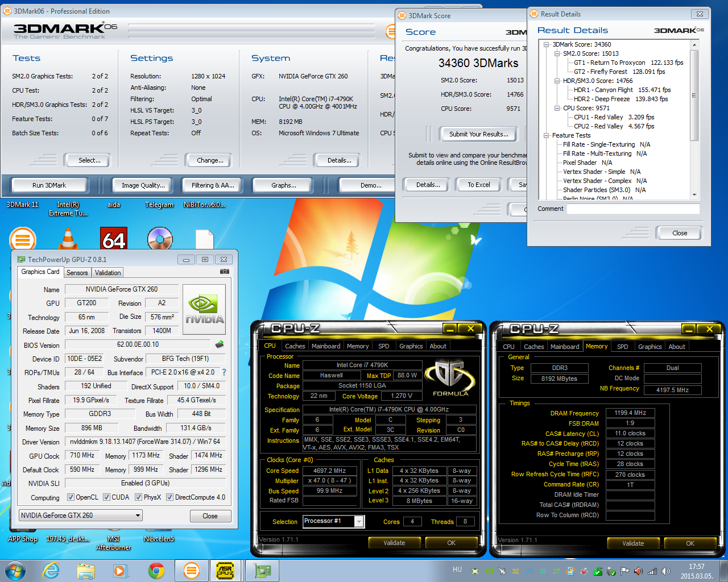Open the Windows Start menu orb
The image size is (728, 582).
click(x=15, y=571)
